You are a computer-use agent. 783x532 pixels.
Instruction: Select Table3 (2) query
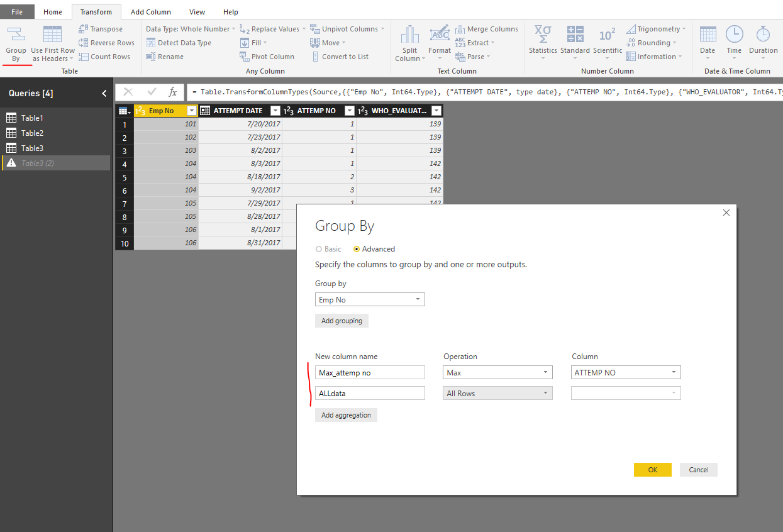click(55, 163)
